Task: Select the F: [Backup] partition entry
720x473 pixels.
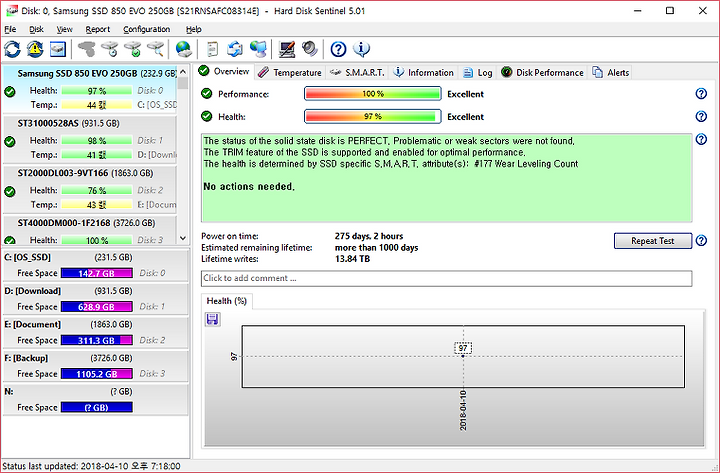Action: coord(96,366)
